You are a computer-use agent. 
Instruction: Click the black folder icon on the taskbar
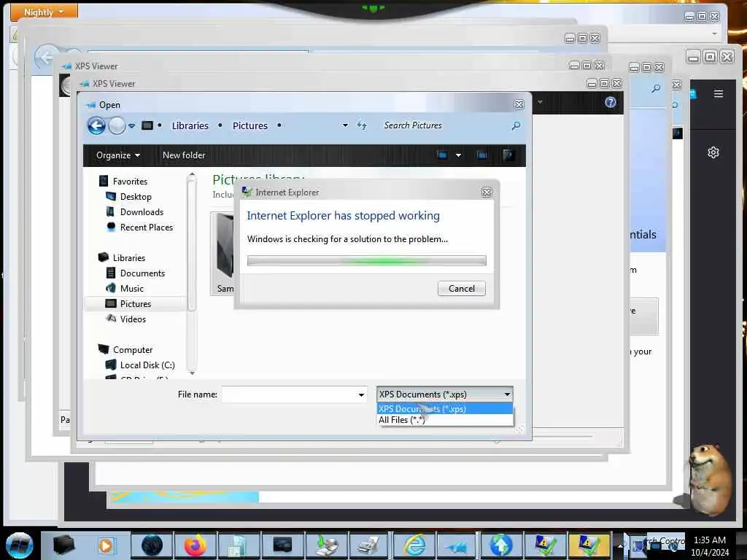[64, 545]
